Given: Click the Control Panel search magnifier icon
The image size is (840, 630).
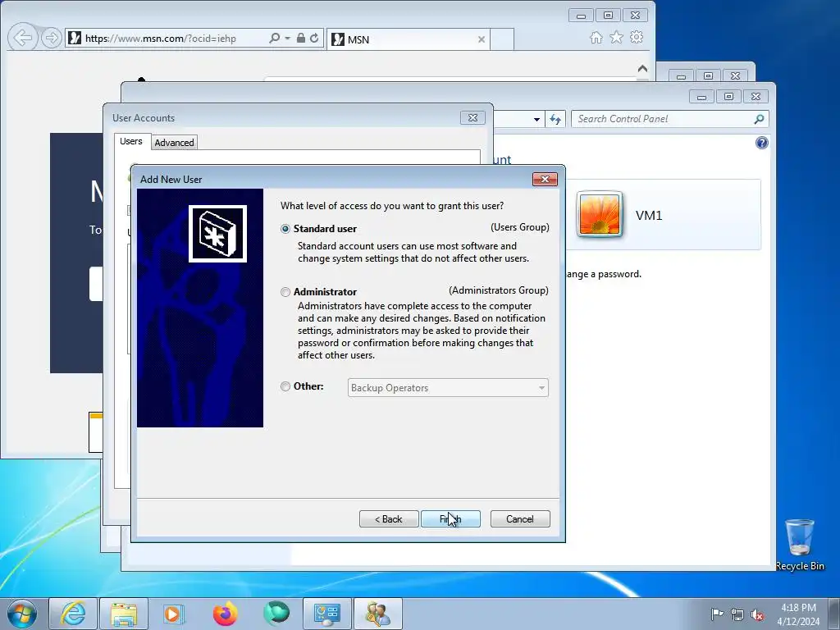Looking at the screenshot, I should pyautogui.click(x=759, y=119).
